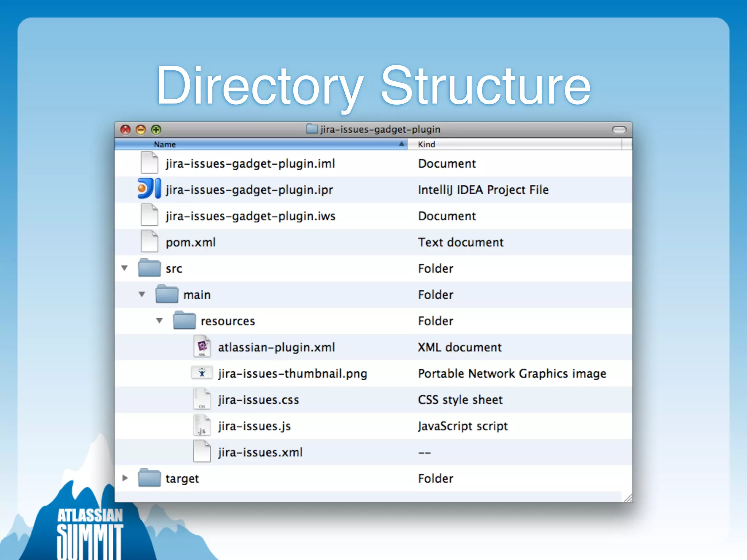The image size is (747, 560).
Task: Select the src folder name
Action: (174, 269)
